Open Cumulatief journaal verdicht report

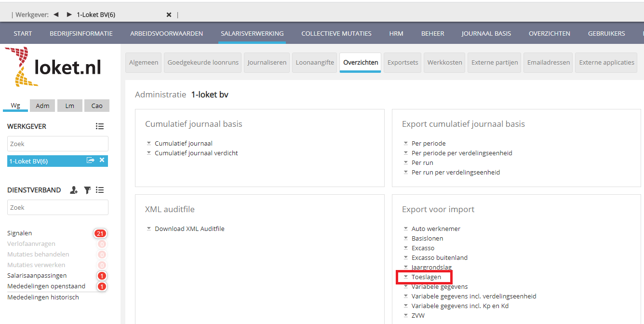click(196, 153)
